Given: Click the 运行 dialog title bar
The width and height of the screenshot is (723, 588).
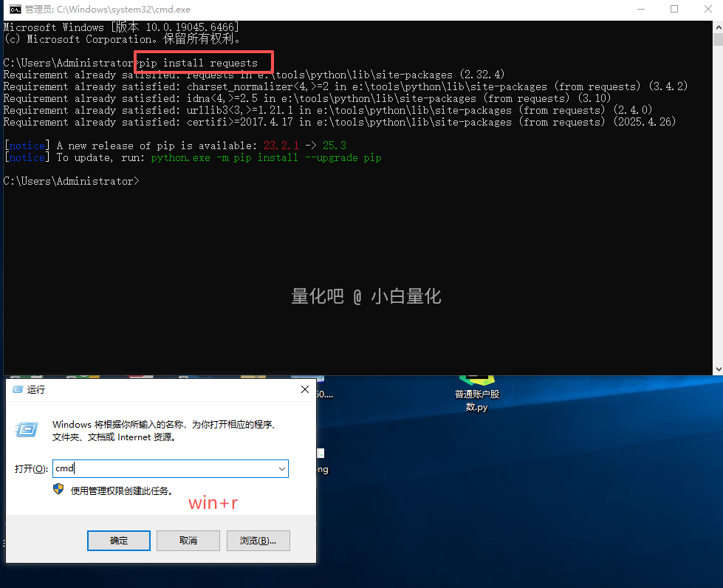Looking at the screenshot, I should click(x=162, y=389).
